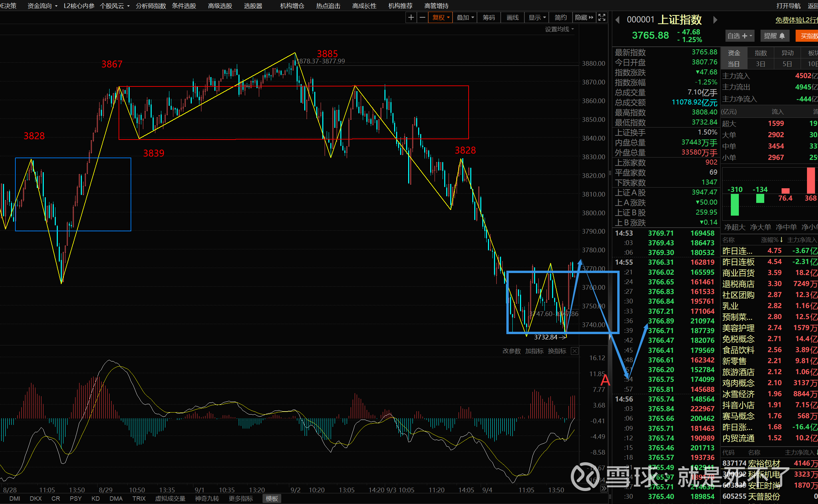Viewport: 818px width, 504px height.
Task: Switch to the 3日 tab
Action: point(761,64)
